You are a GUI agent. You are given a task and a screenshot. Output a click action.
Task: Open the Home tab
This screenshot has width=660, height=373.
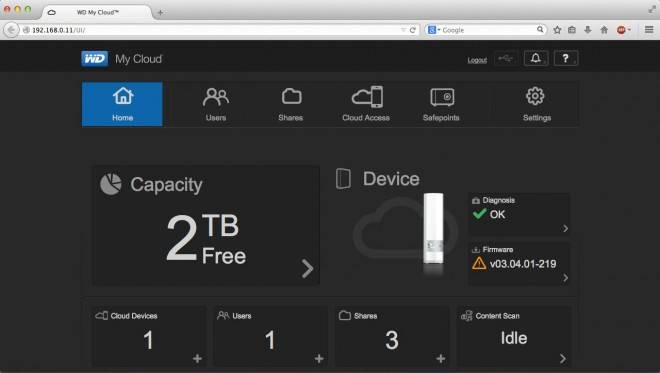[x=122, y=104]
